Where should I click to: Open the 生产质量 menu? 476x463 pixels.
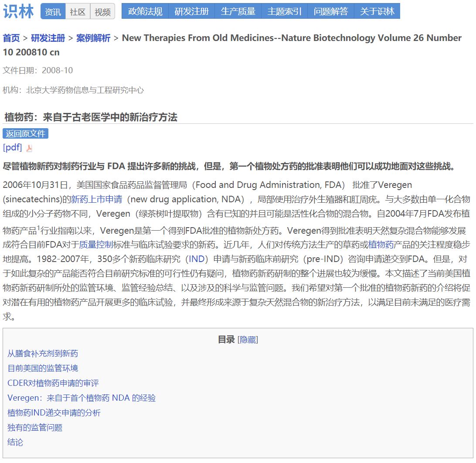pyautogui.click(x=238, y=11)
